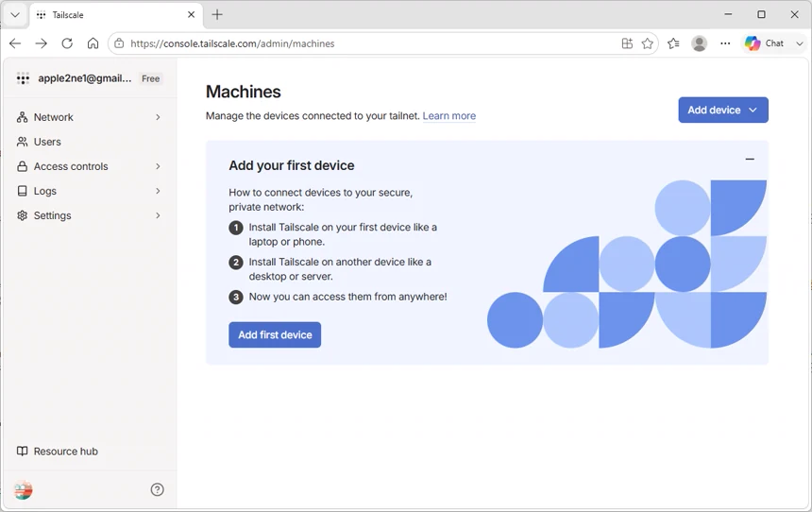Click the Add first device button
Screen dimensions: 812x512
pos(275,334)
